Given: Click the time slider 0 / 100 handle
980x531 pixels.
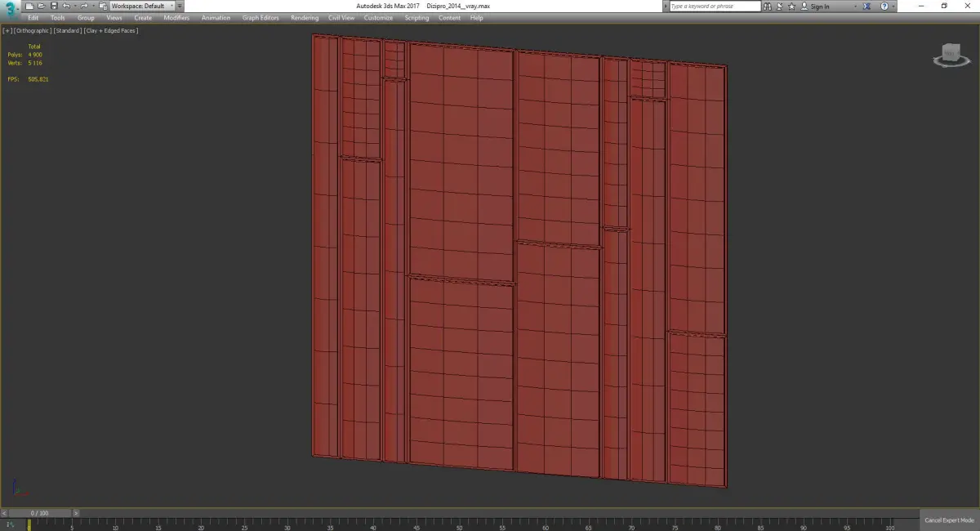Looking at the screenshot, I should coord(39,513).
